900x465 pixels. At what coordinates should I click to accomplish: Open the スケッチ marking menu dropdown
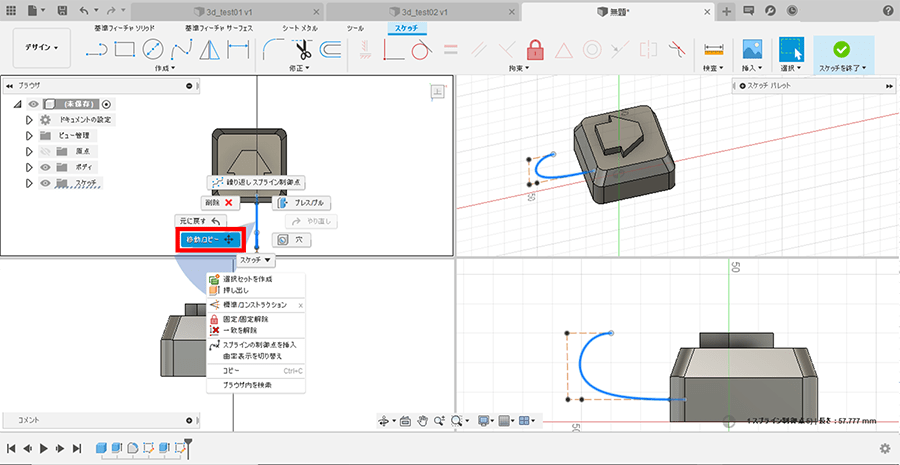pyautogui.click(x=256, y=260)
